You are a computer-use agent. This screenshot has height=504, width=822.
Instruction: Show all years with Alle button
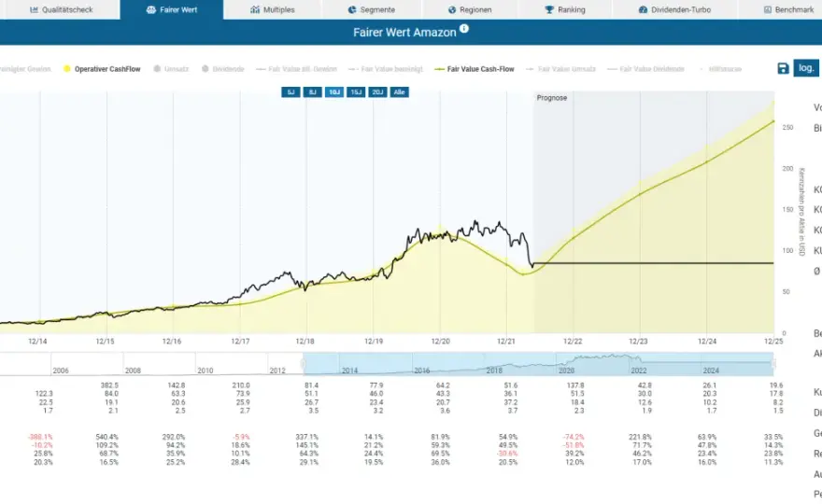[x=399, y=92]
